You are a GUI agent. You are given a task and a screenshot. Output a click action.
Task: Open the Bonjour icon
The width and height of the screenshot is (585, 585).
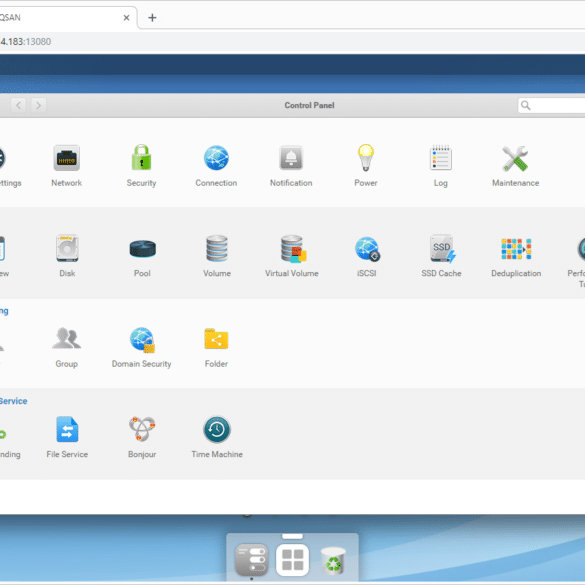(x=142, y=429)
